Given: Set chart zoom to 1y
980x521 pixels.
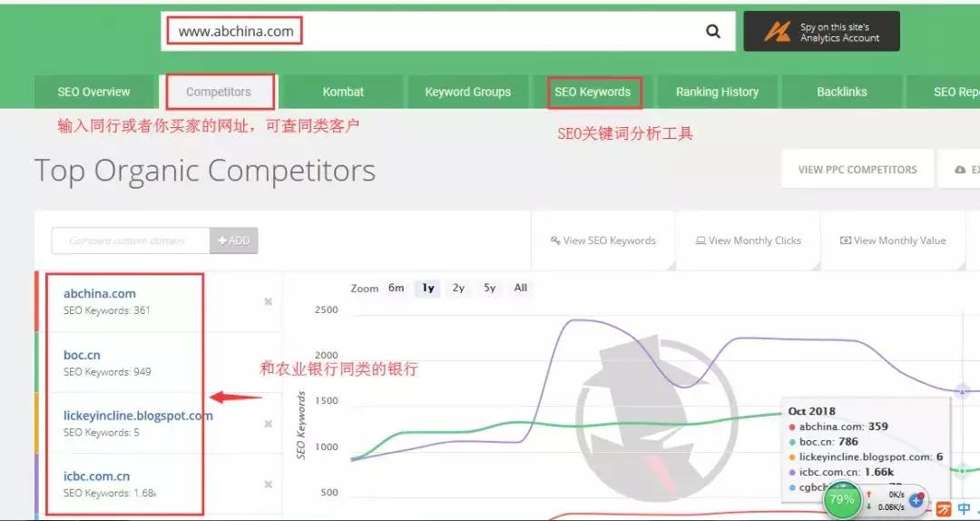Looking at the screenshot, I should [428, 289].
